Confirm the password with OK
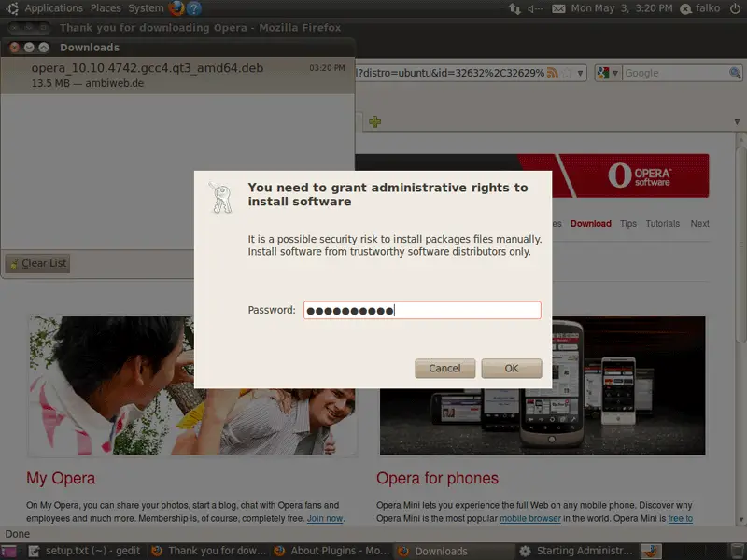This screenshot has height=560, width=747. 512,368
